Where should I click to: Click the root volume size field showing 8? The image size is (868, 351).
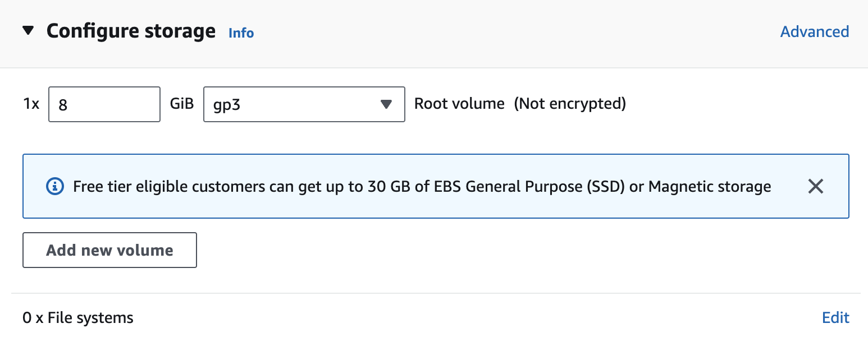tap(104, 104)
